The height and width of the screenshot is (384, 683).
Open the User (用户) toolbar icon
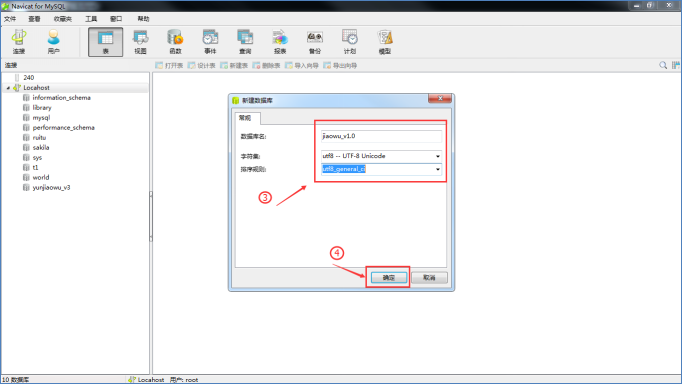point(53,42)
